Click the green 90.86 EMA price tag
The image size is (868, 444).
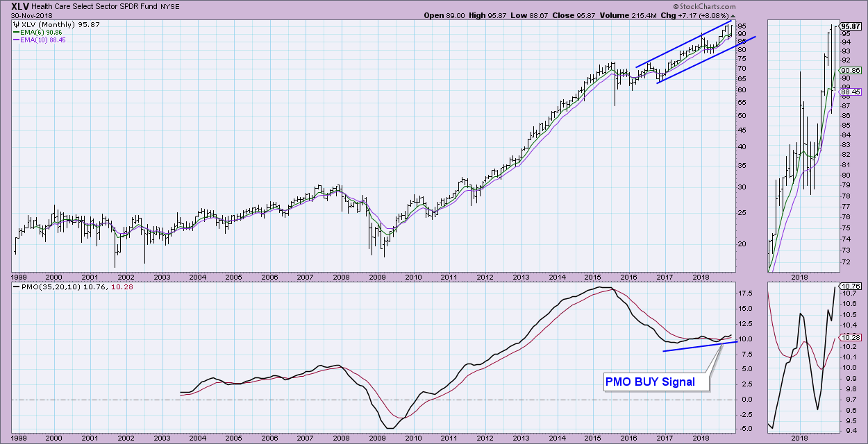point(851,70)
